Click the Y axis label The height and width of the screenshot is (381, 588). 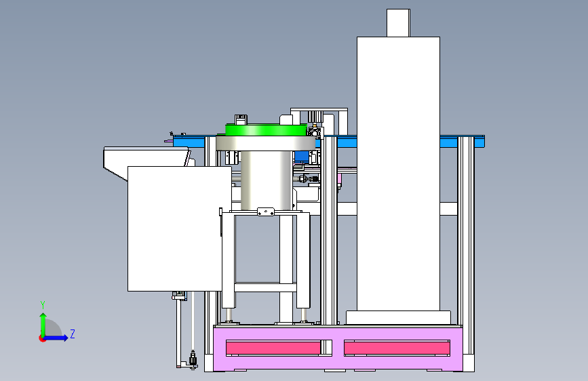click(x=43, y=304)
